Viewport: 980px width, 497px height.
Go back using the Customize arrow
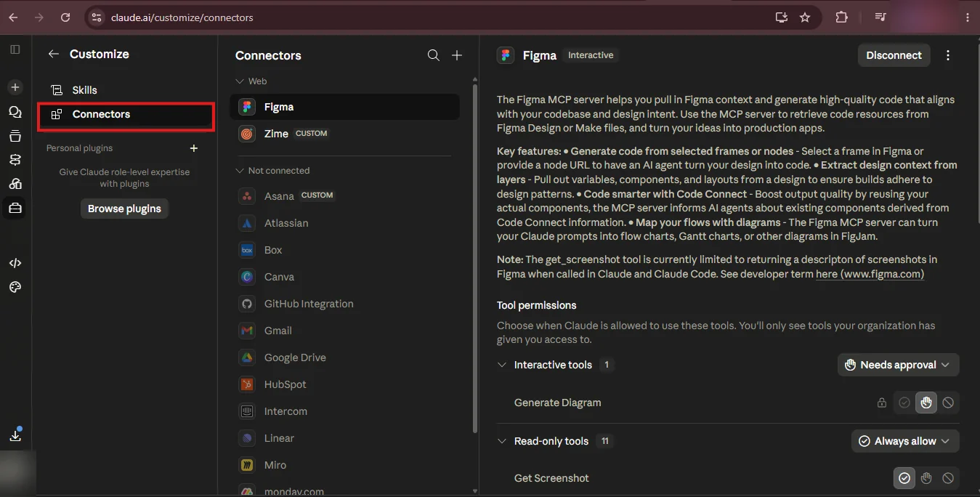(53, 54)
